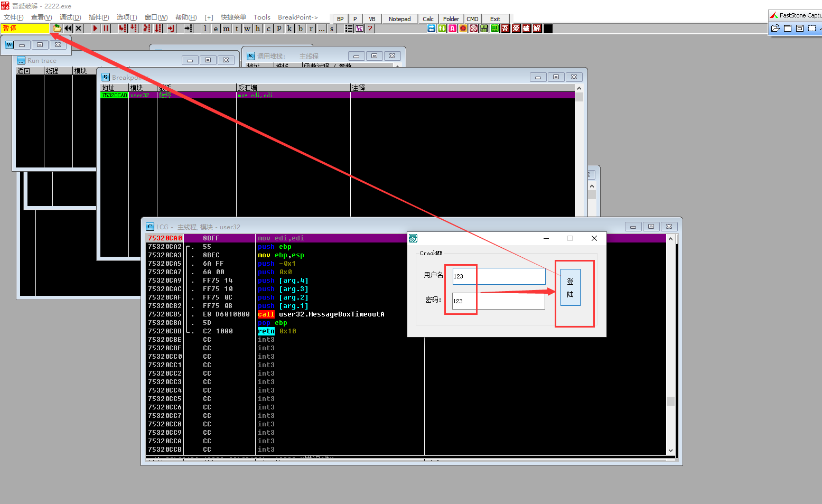
Task: Click 线程 column header in Run trace window
Action: 58,71
